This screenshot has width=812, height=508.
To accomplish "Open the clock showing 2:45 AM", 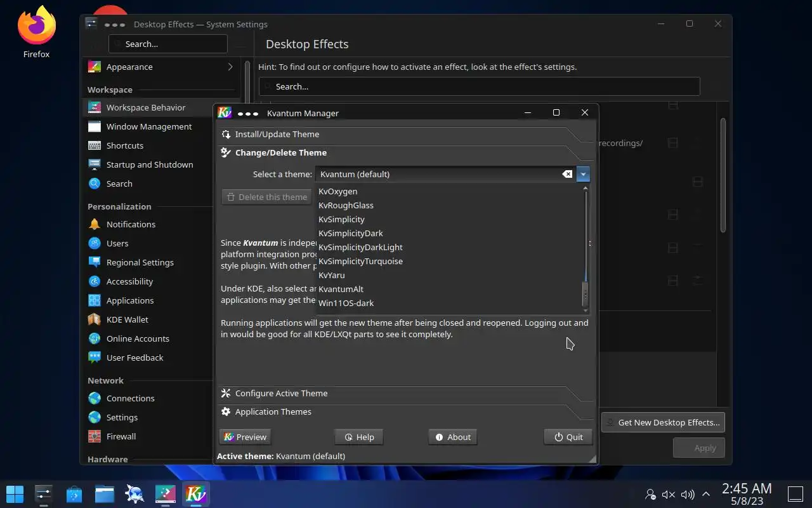I will pos(747,494).
